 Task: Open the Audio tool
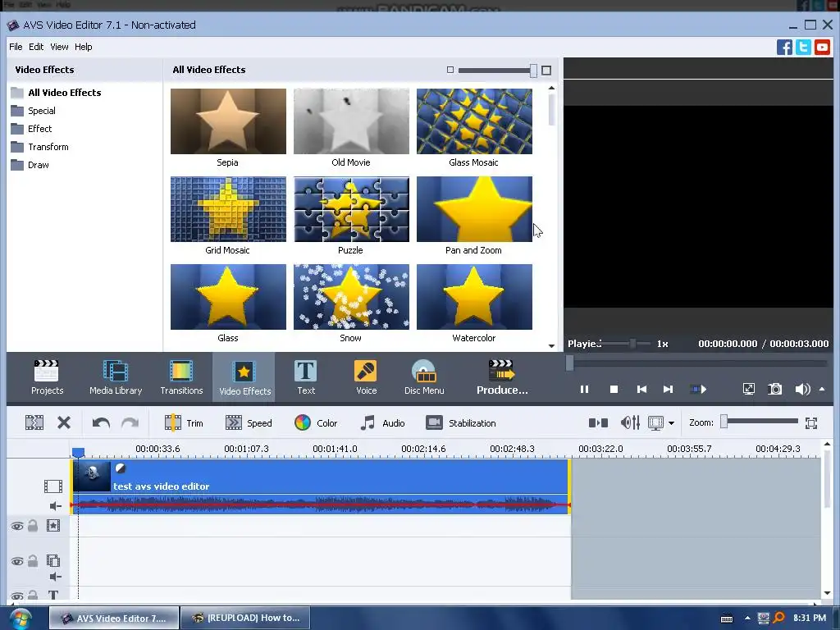click(x=382, y=422)
